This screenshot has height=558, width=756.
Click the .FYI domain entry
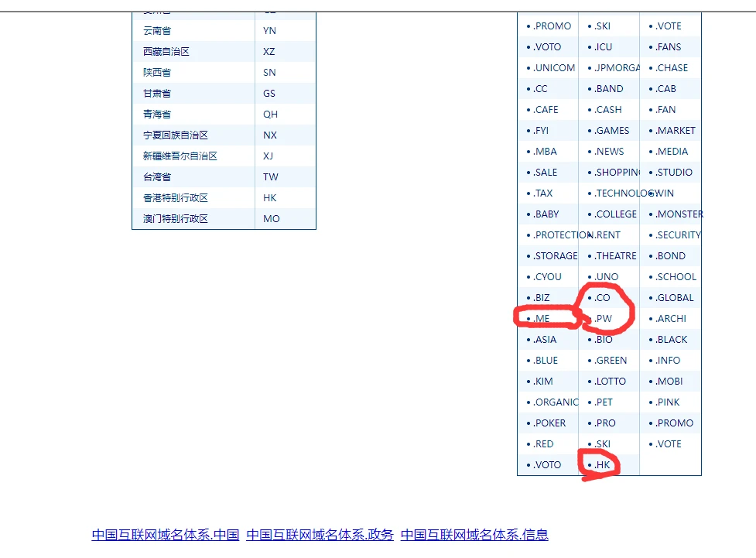tap(541, 131)
